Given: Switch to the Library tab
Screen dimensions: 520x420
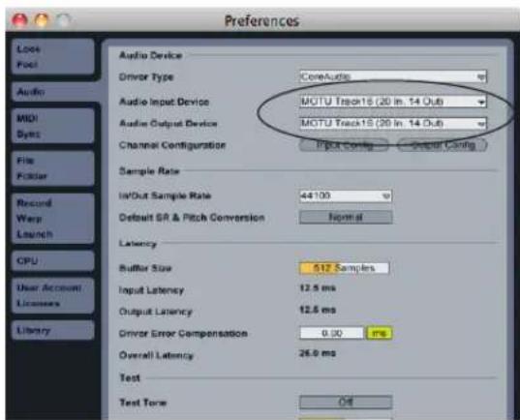Looking at the screenshot, I should 53,330.
